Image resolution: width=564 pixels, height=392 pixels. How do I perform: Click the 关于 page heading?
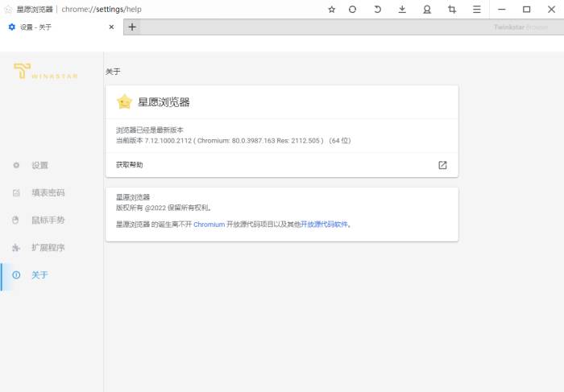coord(113,72)
